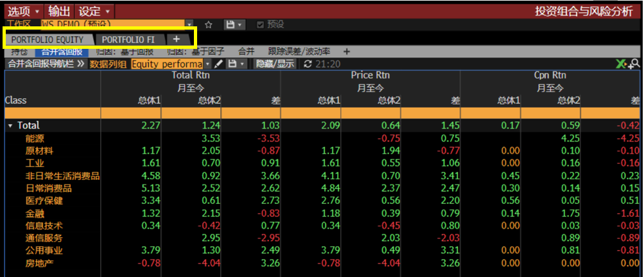Export to Excel using green X icon
644x277 pixels.
622,64
